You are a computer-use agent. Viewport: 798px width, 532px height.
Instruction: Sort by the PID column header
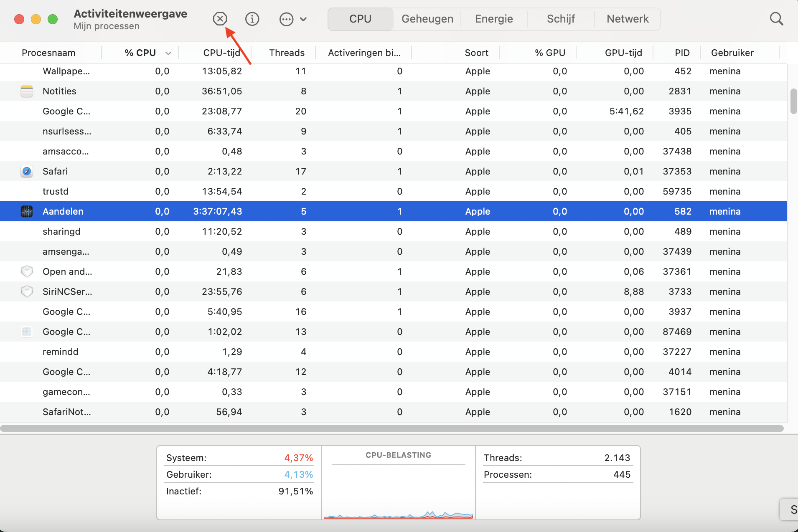coord(682,53)
